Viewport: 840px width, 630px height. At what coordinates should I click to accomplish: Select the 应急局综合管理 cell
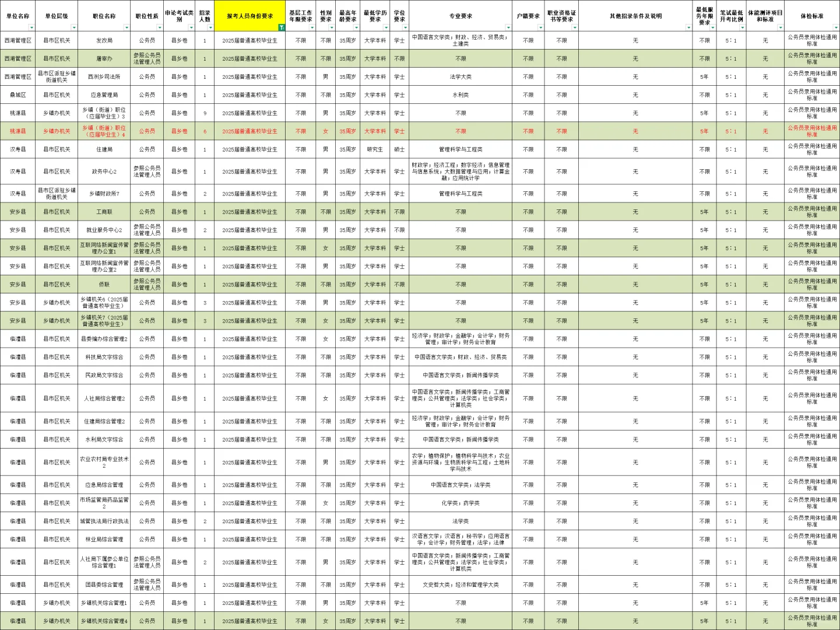[104, 485]
